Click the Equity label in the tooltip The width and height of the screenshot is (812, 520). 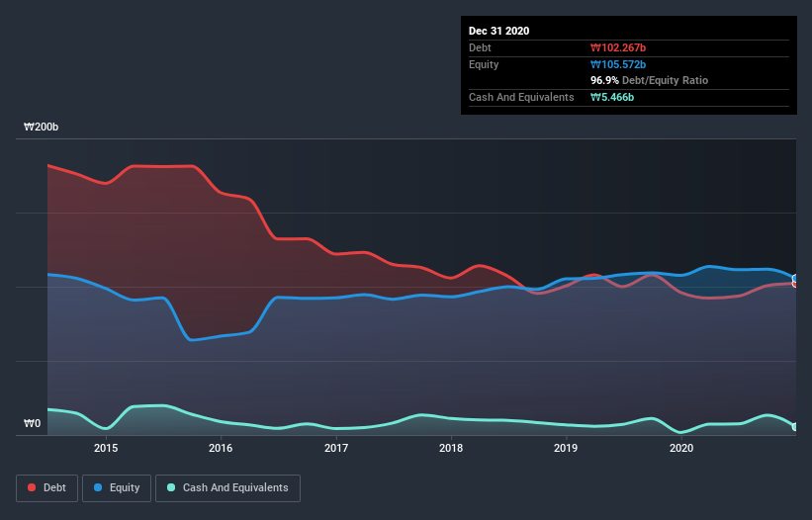pos(484,64)
